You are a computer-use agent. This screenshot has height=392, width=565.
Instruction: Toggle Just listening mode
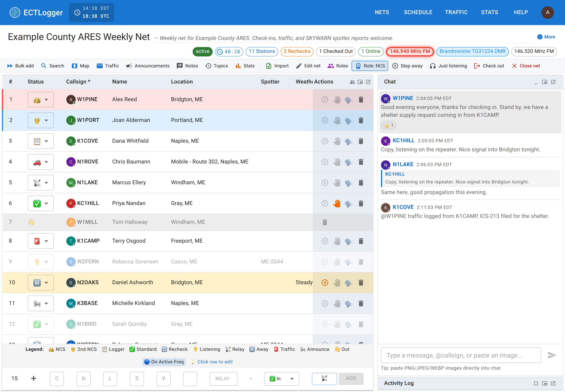[448, 66]
